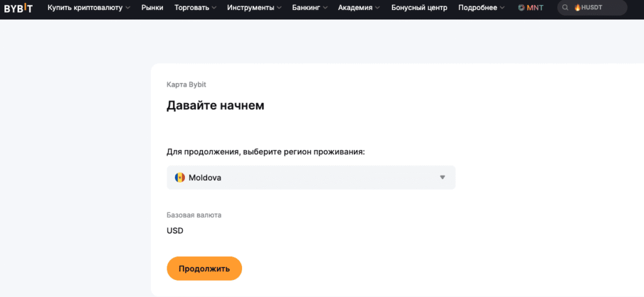
Task: Expand the chevron beside Инструменты
Action: pos(279,8)
